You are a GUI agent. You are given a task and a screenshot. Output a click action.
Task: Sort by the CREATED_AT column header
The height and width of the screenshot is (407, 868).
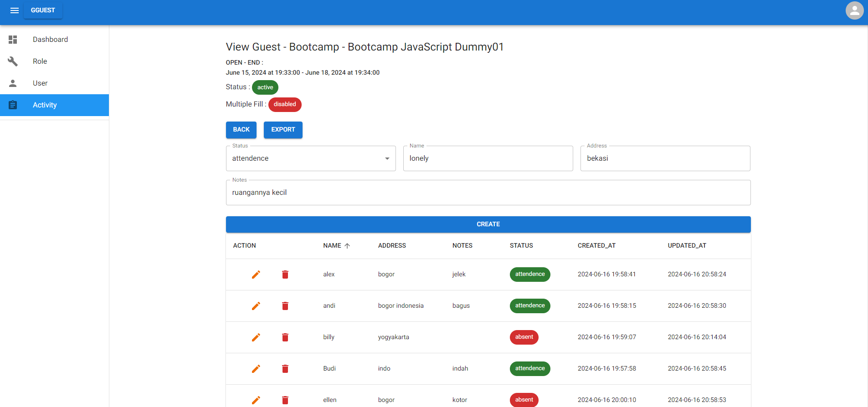click(596, 245)
